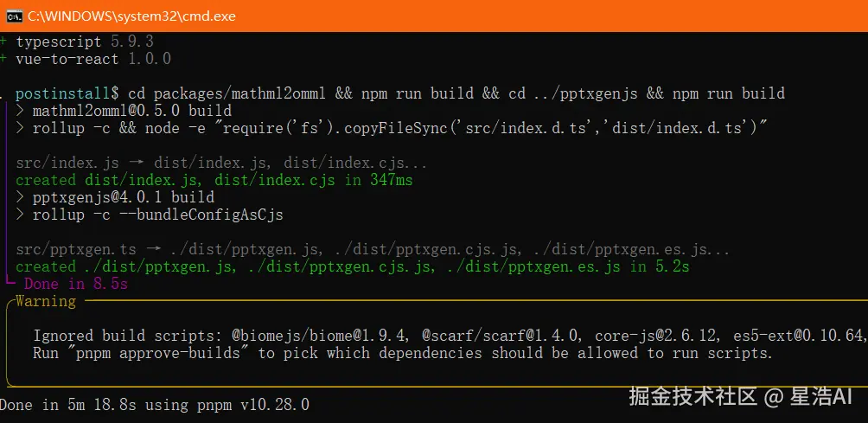Click the pptxgenjs@4.0.1 build line

tap(123, 197)
